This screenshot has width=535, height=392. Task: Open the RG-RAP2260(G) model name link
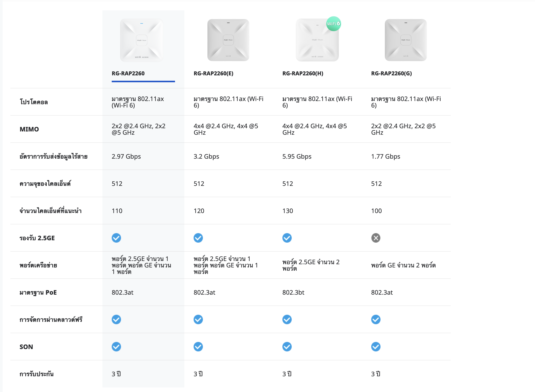[391, 73]
